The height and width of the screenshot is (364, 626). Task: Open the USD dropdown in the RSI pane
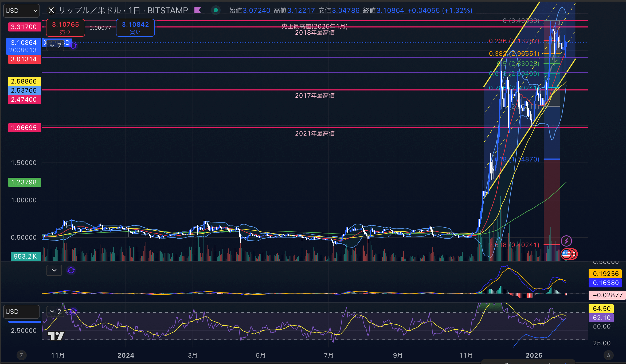21,312
